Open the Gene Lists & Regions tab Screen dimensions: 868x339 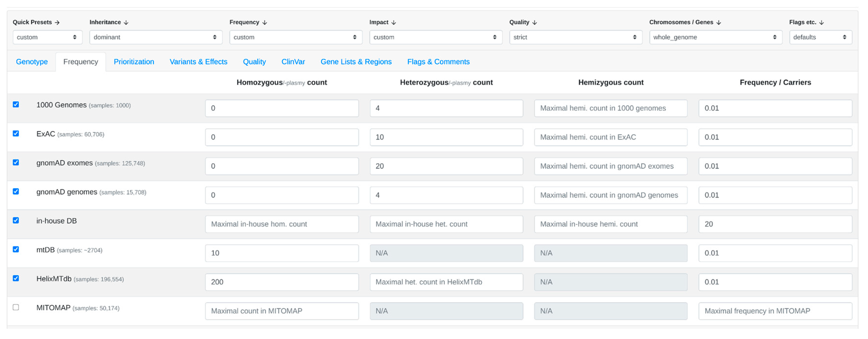click(x=356, y=62)
